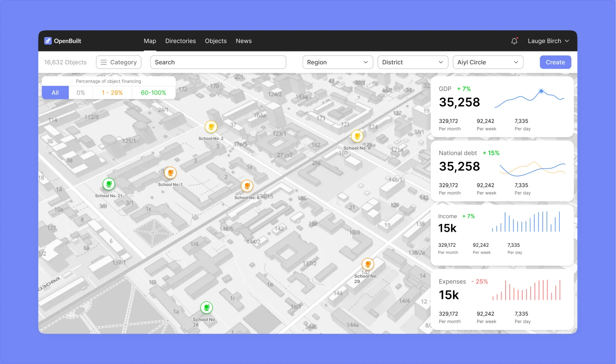The height and width of the screenshot is (364, 616).
Task: Switch to the Directories tab
Action: (x=180, y=41)
